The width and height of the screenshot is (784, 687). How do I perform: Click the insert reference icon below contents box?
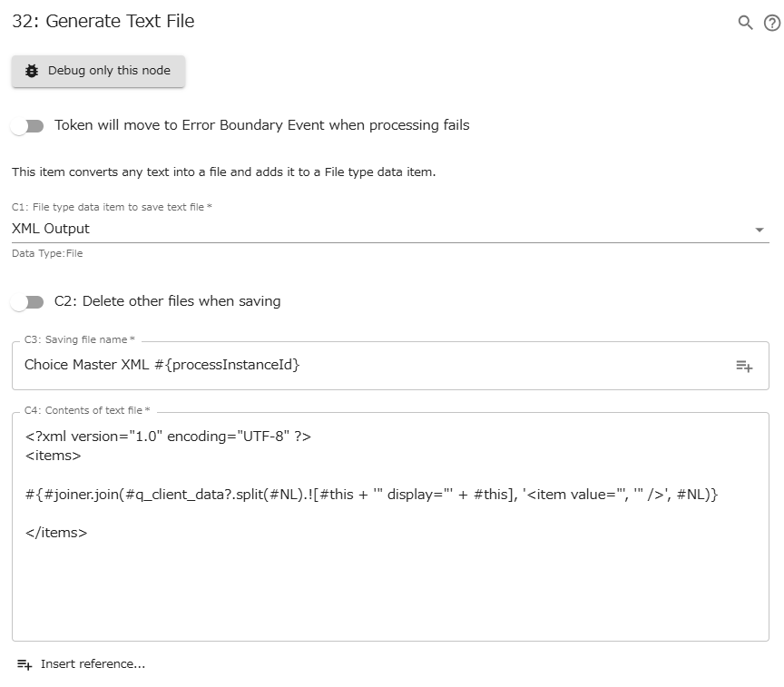24,664
